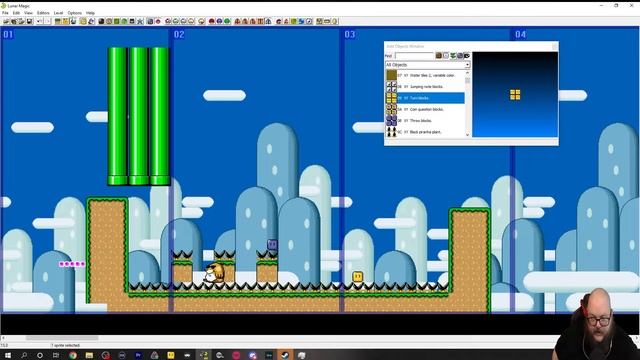This screenshot has width=640, height=360.
Task: Open Premiere Pro from the taskbar
Action: pos(138,355)
